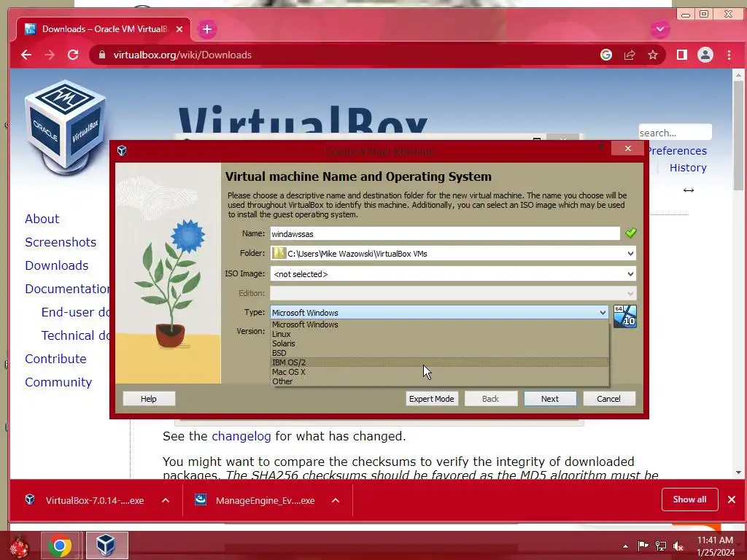Open the Downloads sidebar link

(x=57, y=265)
